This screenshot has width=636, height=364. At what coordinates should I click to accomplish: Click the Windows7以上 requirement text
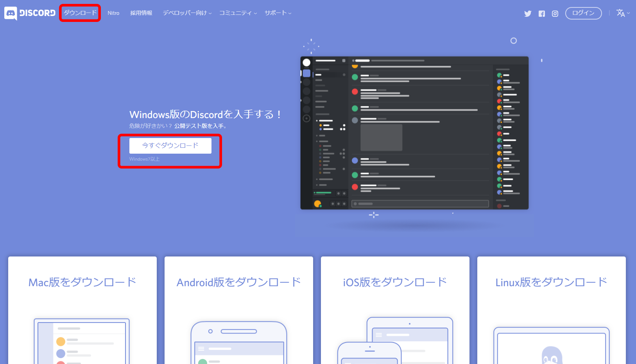point(145,159)
